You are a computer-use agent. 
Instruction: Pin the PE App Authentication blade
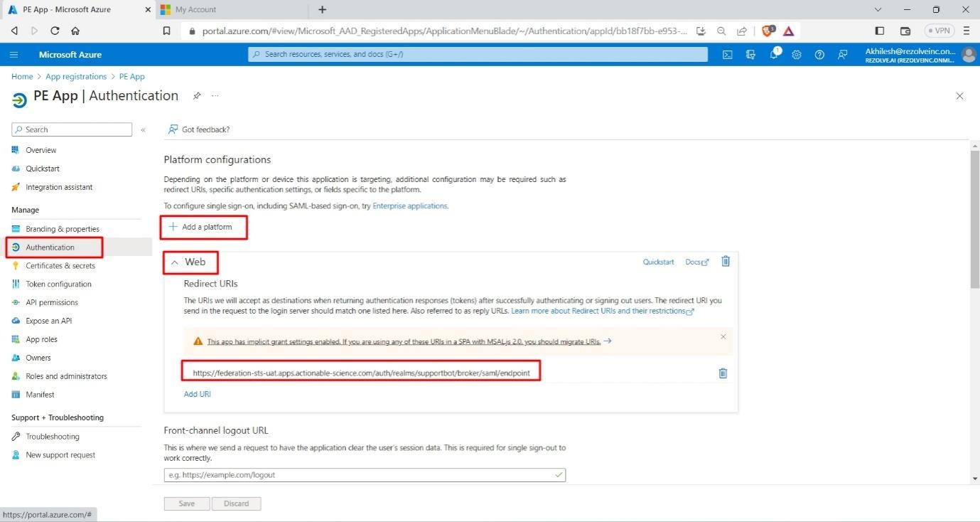(197, 96)
